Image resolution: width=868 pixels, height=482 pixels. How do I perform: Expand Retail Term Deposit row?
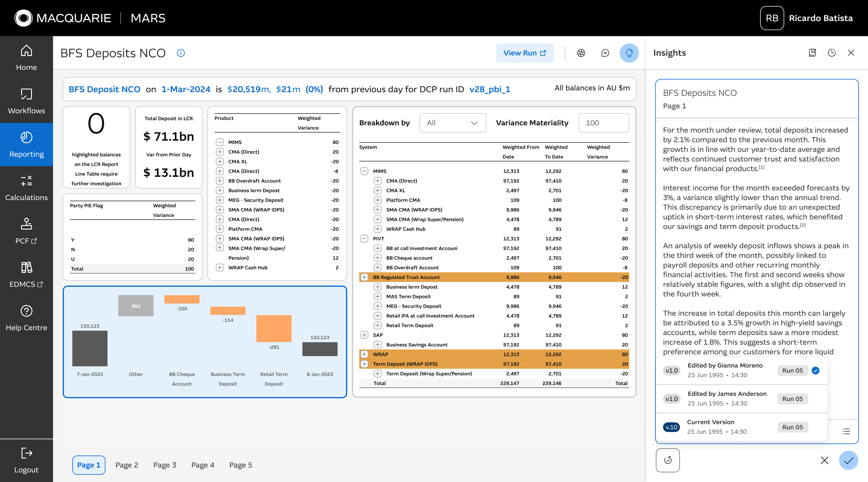378,325
